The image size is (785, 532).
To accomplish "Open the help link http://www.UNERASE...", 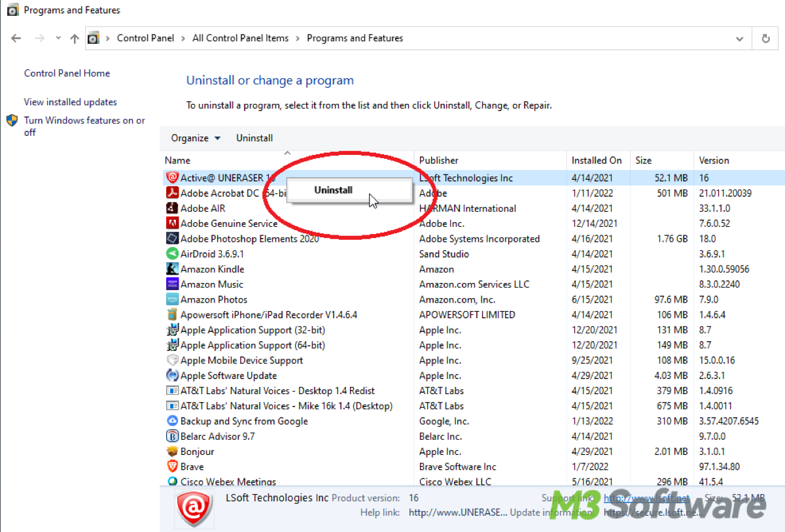I will coord(458,512).
